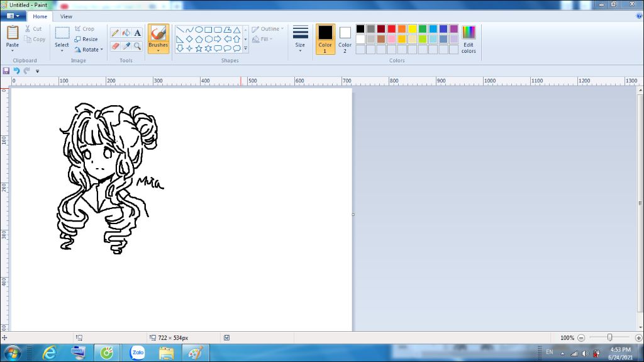Click the Brushes tool icon

click(158, 33)
